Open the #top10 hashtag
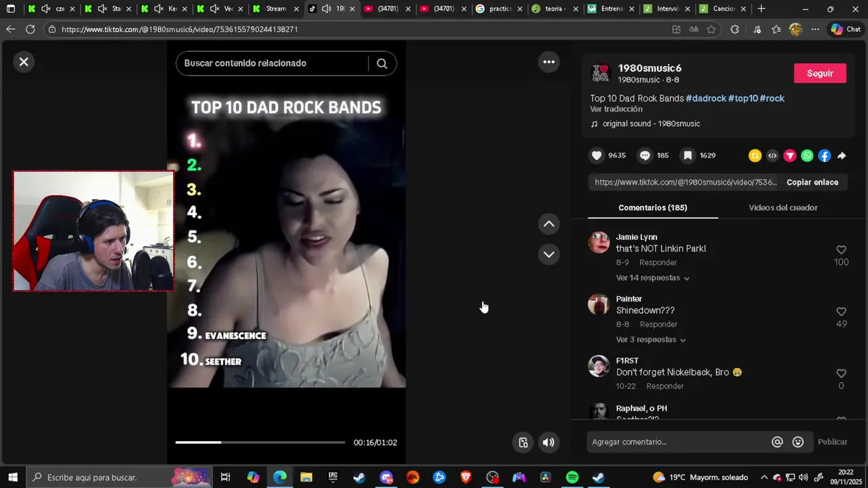The image size is (868, 488). click(x=743, y=98)
